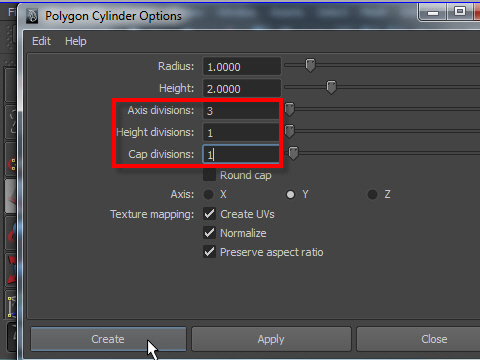Click the Create button
Image resolution: width=480 pixels, height=360 pixels.
(108, 339)
